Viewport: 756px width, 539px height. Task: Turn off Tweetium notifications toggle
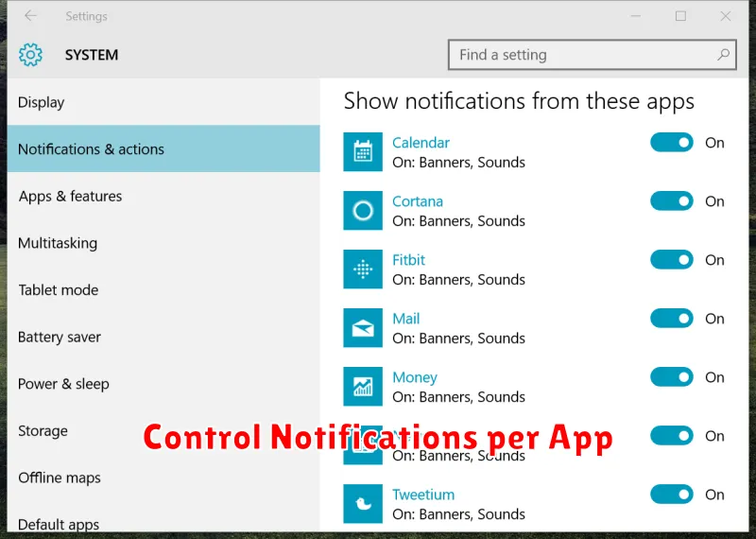pyautogui.click(x=672, y=495)
